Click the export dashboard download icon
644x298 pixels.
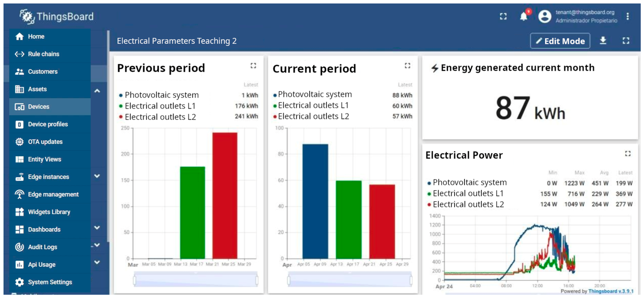603,41
